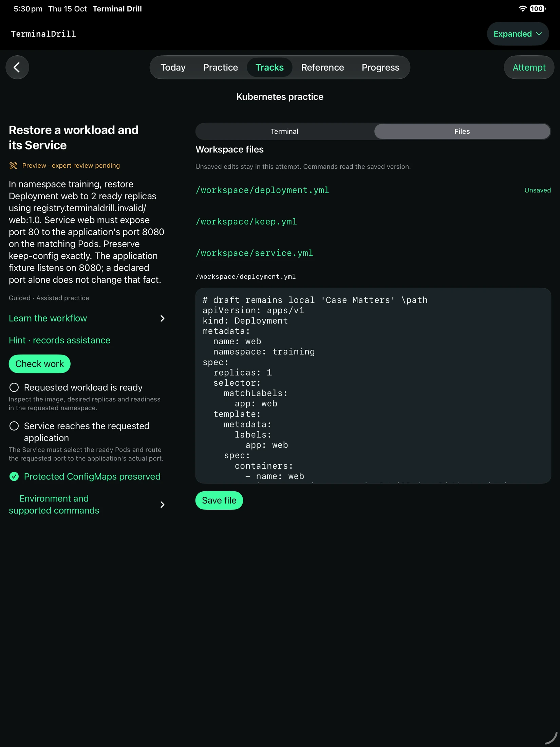Open /workspace/deployment.yml from the file list
Screen dimensions: 560x747
tap(262, 190)
